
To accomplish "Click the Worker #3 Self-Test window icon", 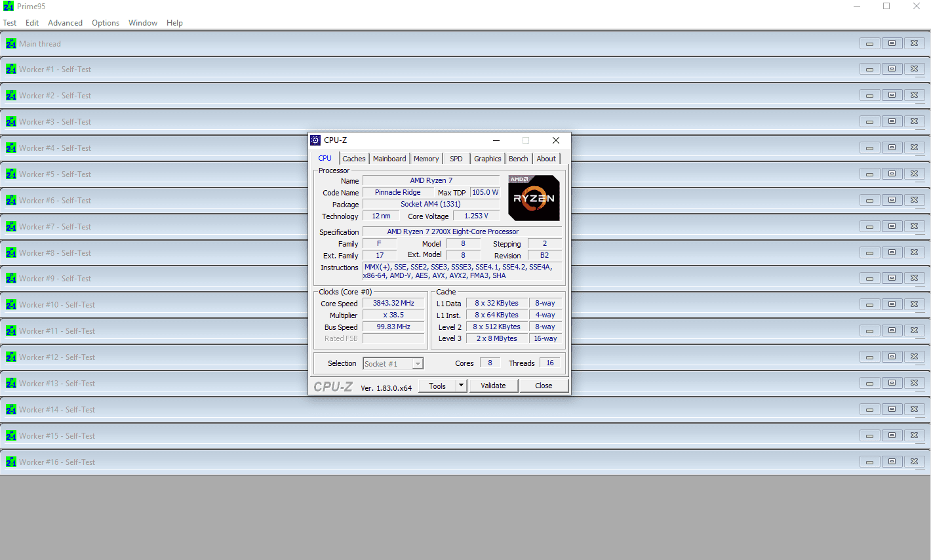I will pos(11,121).
